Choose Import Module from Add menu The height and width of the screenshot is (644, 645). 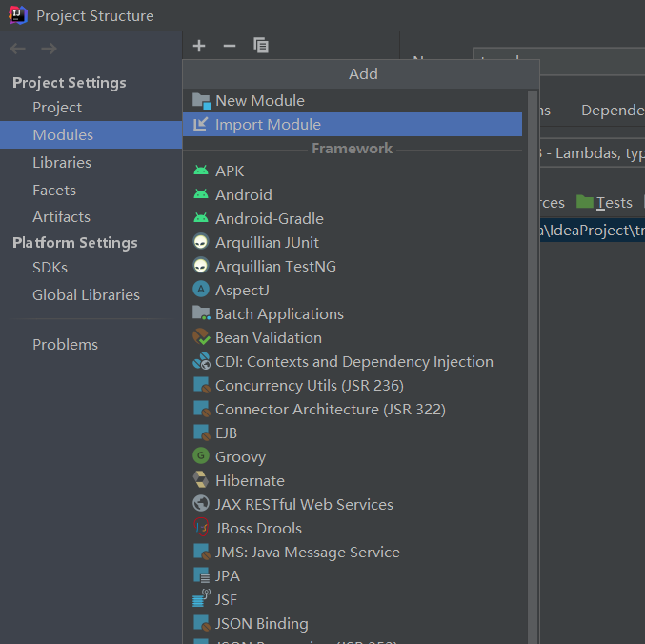(x=353, y=125)
